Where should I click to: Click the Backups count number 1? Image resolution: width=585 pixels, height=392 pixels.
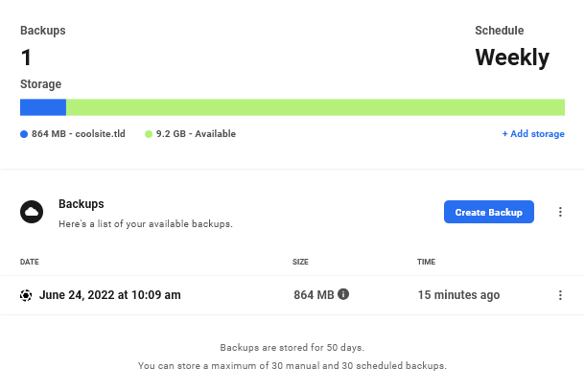coord(26,58)
